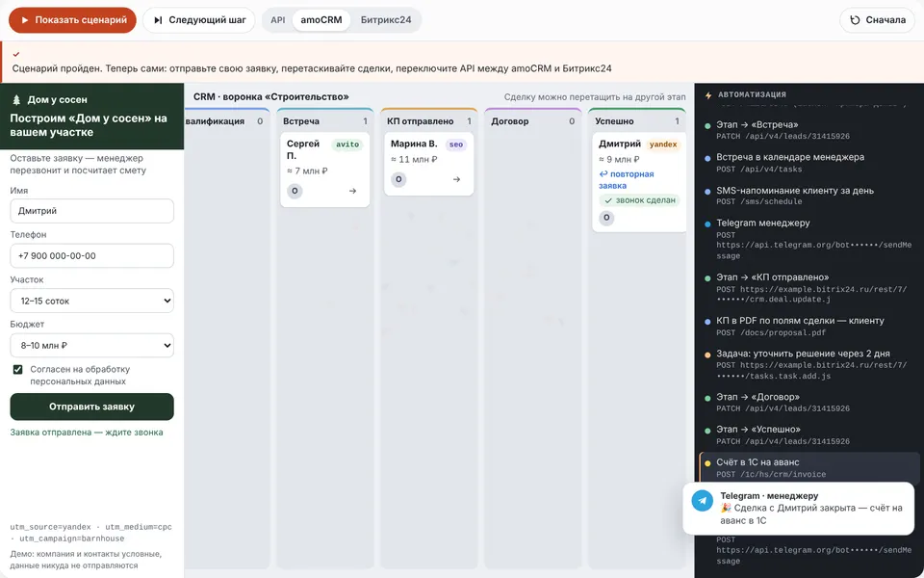
Task: Click the arrow on Марина В. card
Action: (x=456, y=179)
